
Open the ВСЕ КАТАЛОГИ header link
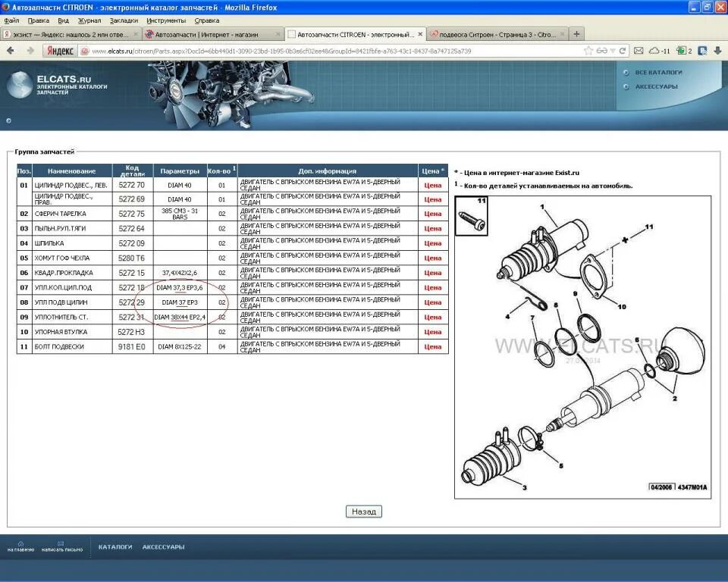tap(658, 73)
